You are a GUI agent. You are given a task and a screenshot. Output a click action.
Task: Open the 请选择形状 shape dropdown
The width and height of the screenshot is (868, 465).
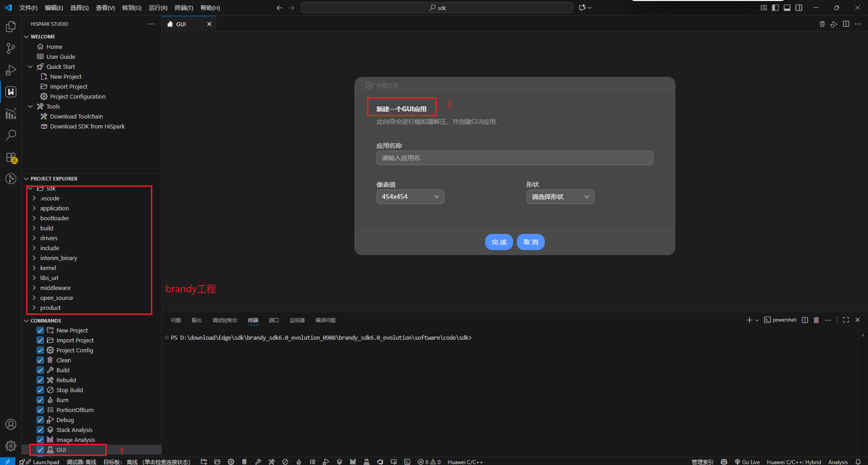pos(560,197)
